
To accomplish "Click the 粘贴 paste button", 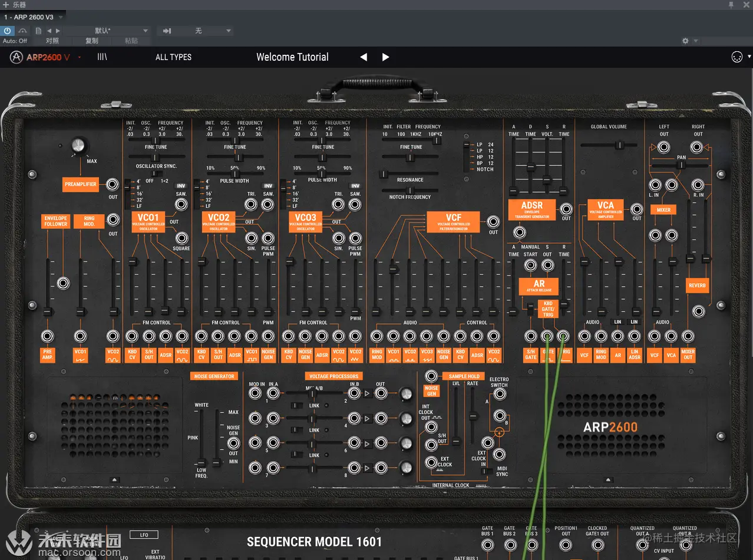I will tap(131, 41).
